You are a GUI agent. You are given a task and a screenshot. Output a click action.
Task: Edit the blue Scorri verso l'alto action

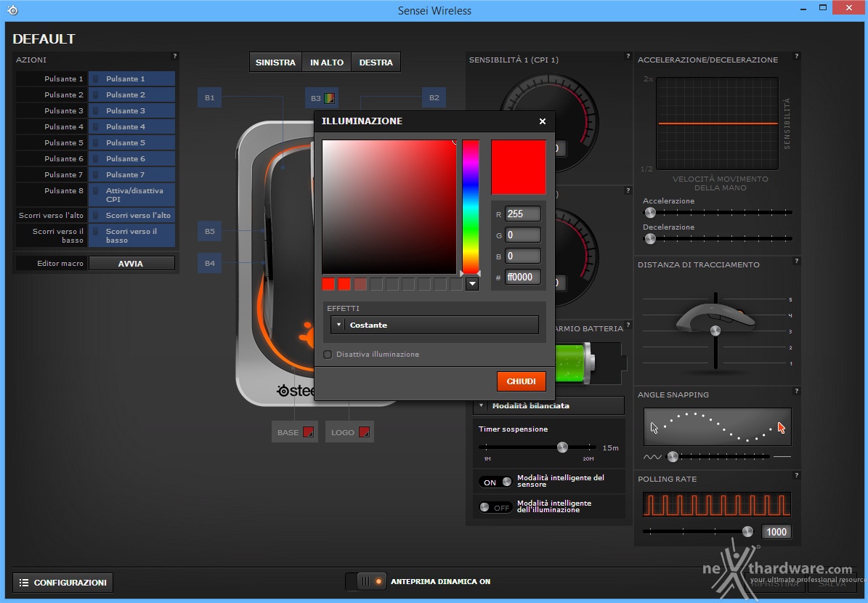[131, 215]
